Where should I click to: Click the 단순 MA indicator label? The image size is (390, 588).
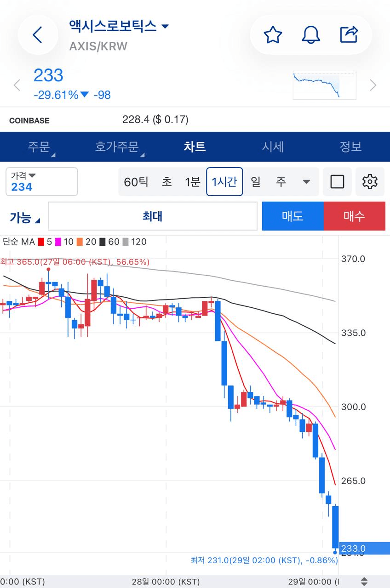(x=19, y=242)
